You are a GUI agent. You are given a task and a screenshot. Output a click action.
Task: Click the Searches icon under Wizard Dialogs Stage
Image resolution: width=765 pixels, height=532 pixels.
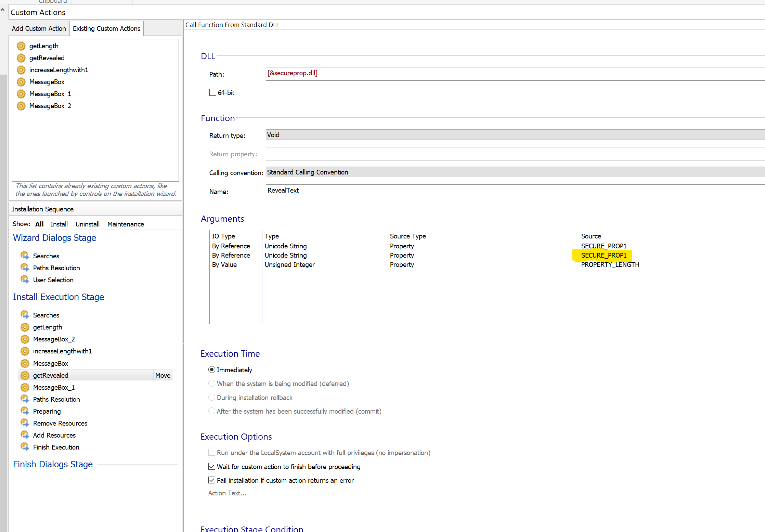tap(25, 256)
